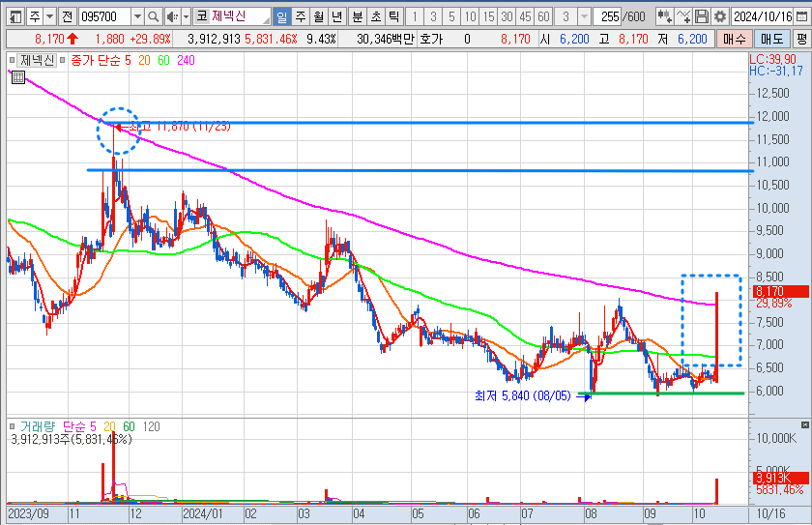Open the custom interval dropdown showing 3

tap(585, 17)
